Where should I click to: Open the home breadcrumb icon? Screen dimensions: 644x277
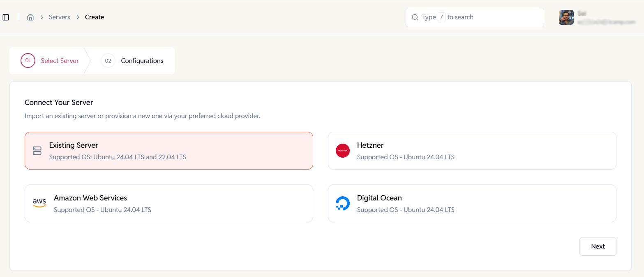click(30, 17)
